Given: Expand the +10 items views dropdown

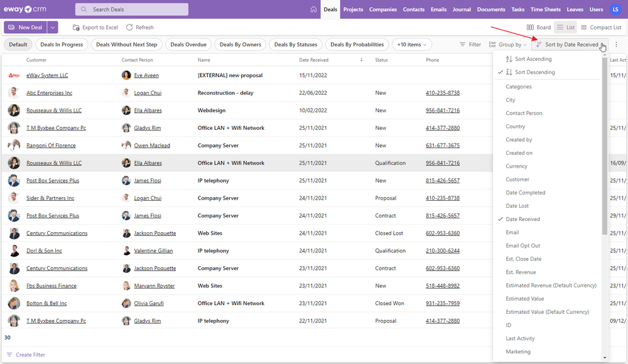Looking at the screenshot, I should (412, 45).
